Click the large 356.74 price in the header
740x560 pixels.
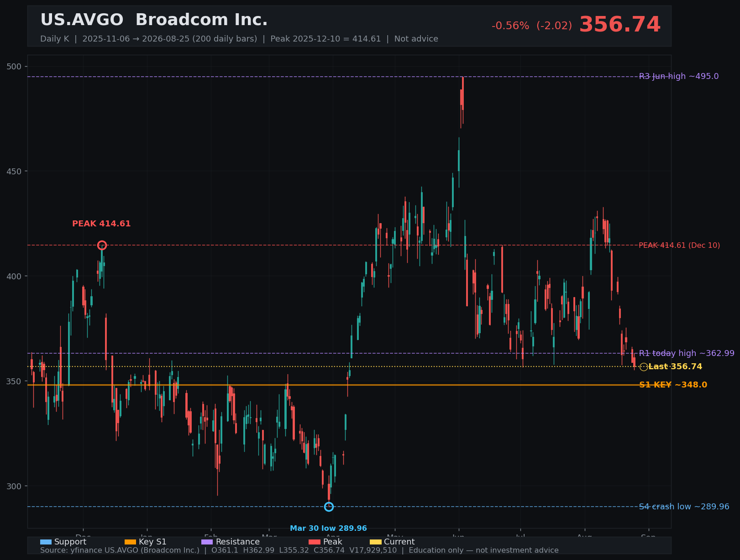pos(619,25)
